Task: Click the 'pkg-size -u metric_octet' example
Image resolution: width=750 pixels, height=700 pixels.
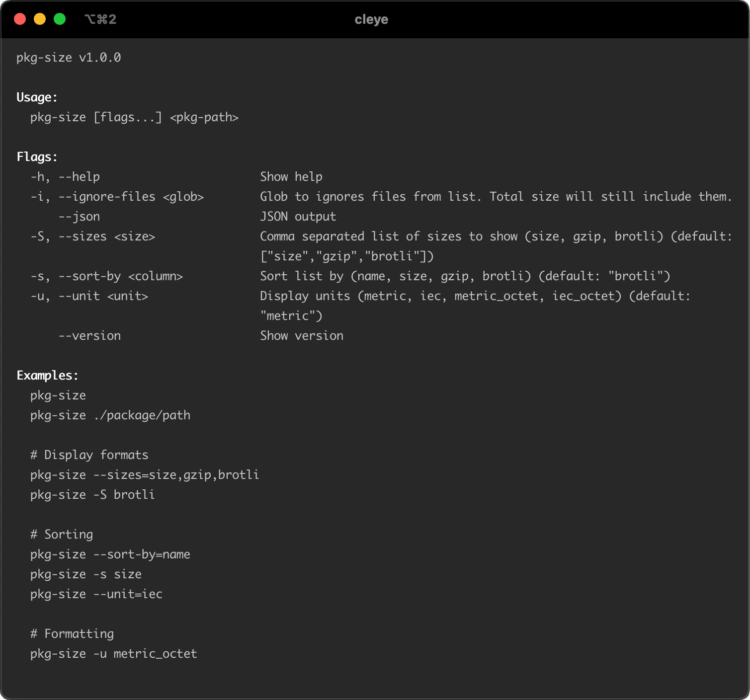Action: [114, 654]
